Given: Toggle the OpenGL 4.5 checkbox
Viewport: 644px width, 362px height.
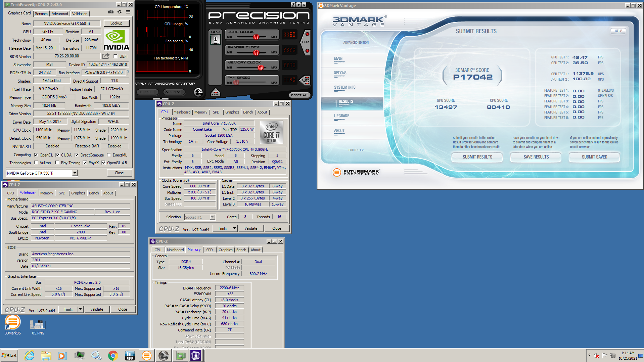Looking at the screenshot, I should point(103,163).
